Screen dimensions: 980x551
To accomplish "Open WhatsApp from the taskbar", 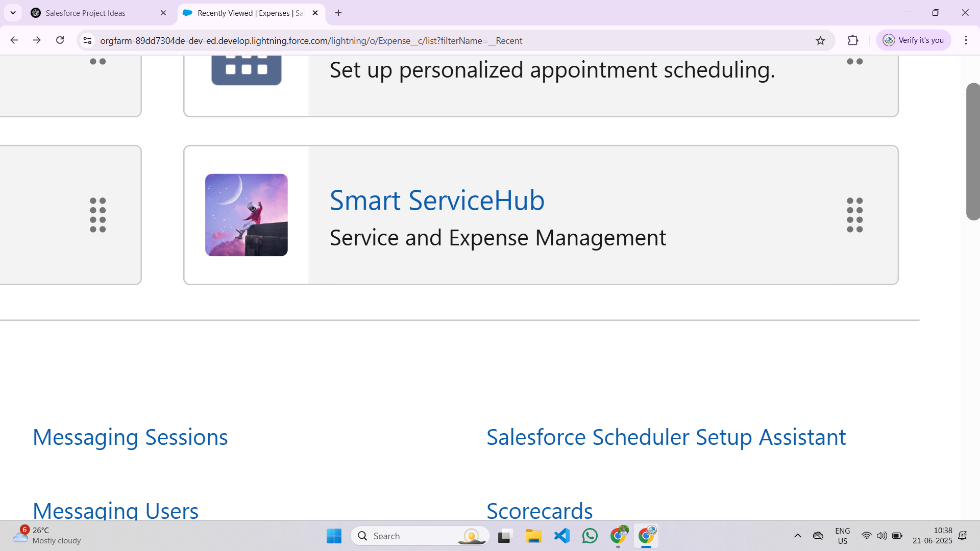I will pos(590,536).
